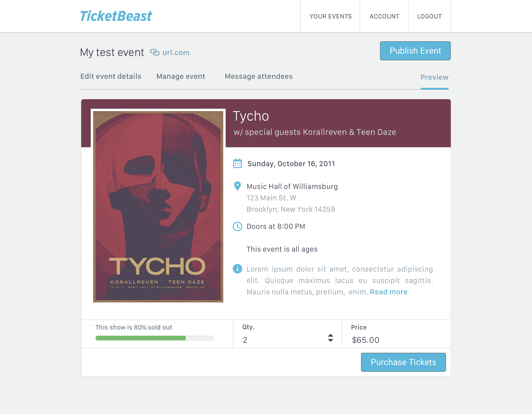The image size is (532, 414).
Task: Click the map pin venue location icon
Action: [237, 186]
